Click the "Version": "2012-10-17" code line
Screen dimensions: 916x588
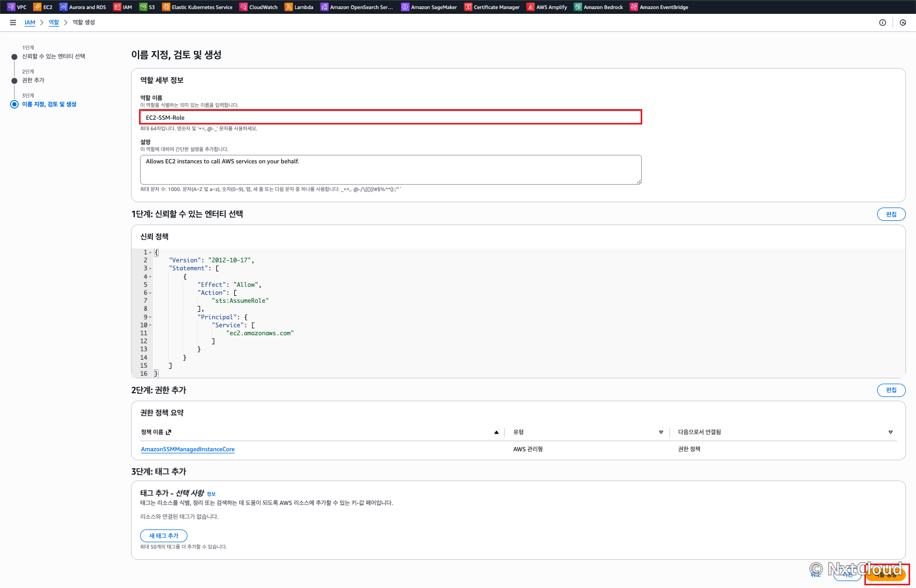coord(211,260)
